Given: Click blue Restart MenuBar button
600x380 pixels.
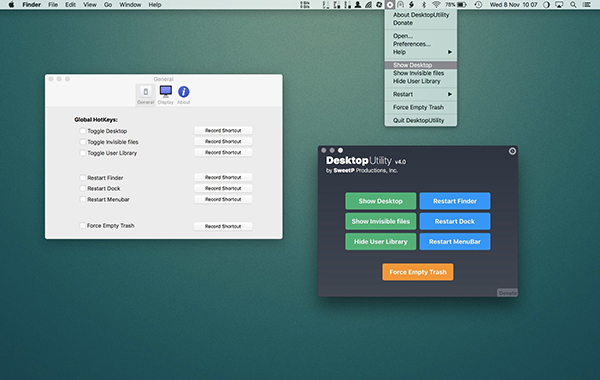Looking at the screenshot, I should tap(455, 241).
